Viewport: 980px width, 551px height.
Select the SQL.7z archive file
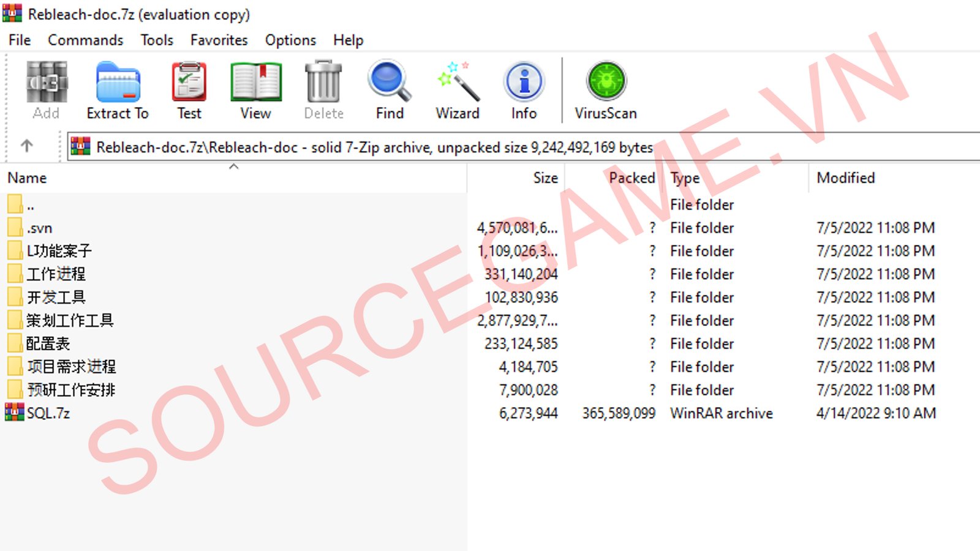pyautogui.click(x=48, y=413)
